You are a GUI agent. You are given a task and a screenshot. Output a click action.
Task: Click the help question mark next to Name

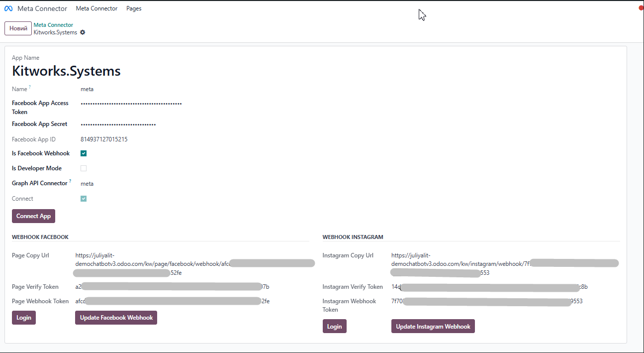coord(30,88)
